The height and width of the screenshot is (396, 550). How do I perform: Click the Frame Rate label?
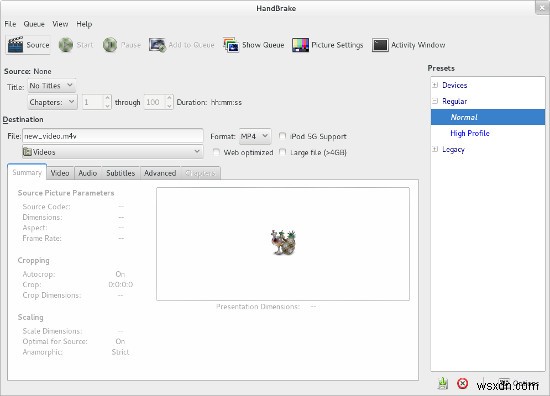tap(42, 239)
